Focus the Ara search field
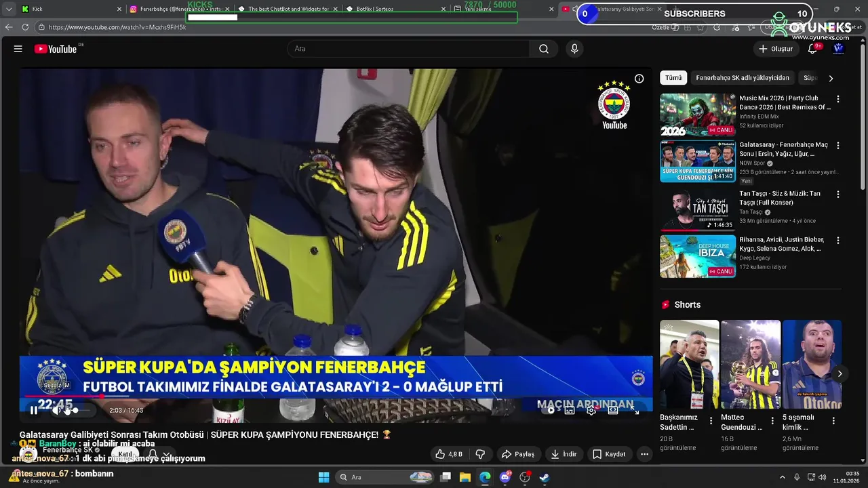 pyautogui.click(x=410, y=49)
